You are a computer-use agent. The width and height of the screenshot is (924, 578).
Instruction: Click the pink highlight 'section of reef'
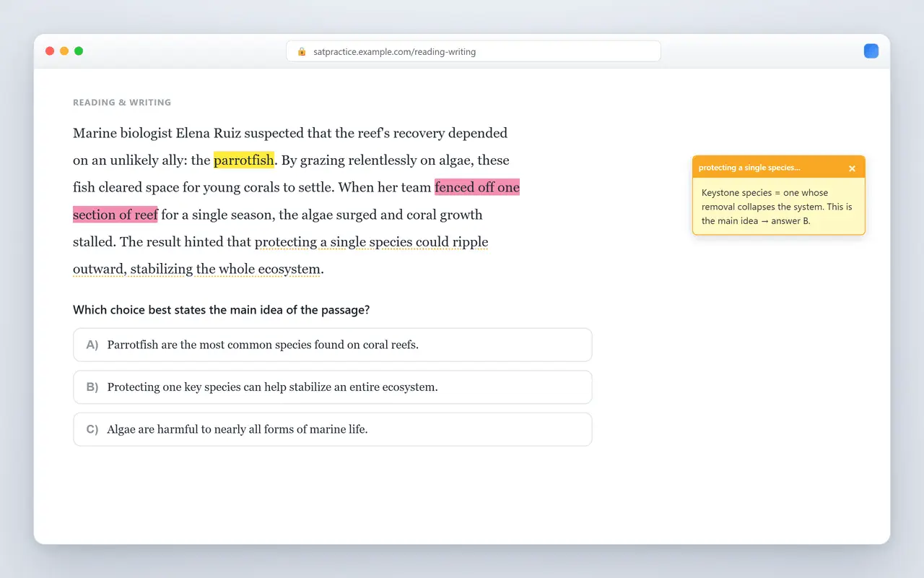(x=115, y=215)
